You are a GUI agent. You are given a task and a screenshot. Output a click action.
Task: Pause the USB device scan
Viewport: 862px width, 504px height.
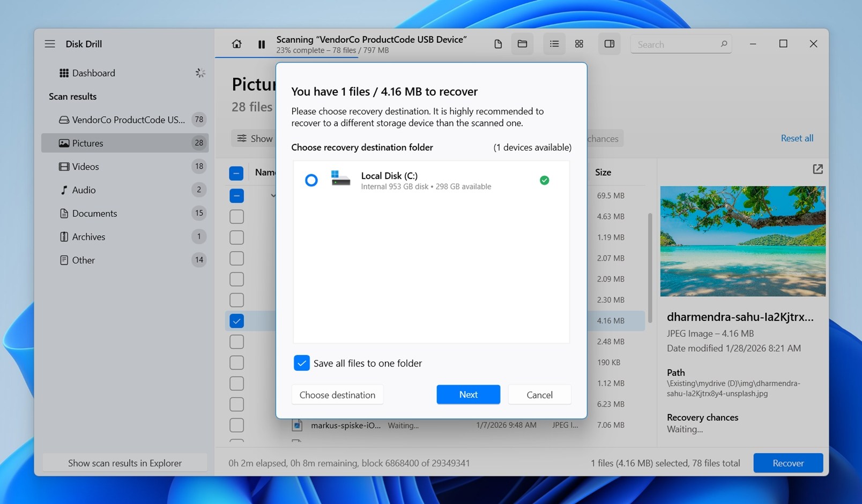(261, 44)
